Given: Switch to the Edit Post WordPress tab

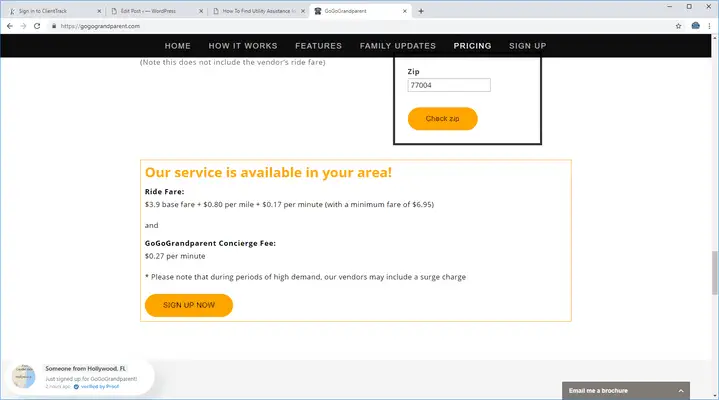Looking at the screenshot, I should point(157,11).
